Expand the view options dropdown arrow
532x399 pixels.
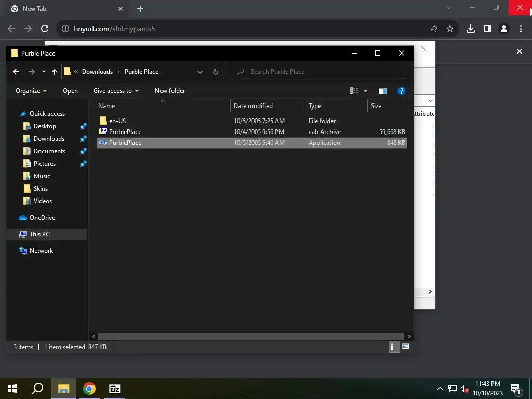pyautogui.click(x=365, y=91)
